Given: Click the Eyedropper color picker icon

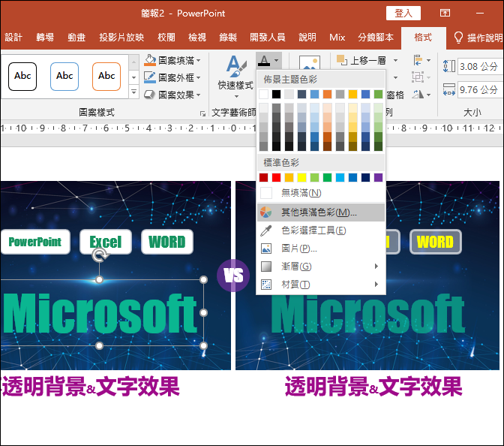Looking at the screenshot, I should coord(266,231).
